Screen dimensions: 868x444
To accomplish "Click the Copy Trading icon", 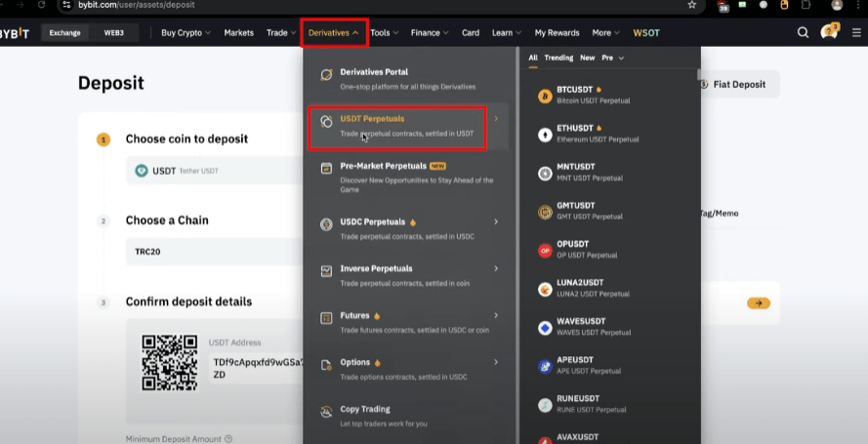I will pos(326,412).
